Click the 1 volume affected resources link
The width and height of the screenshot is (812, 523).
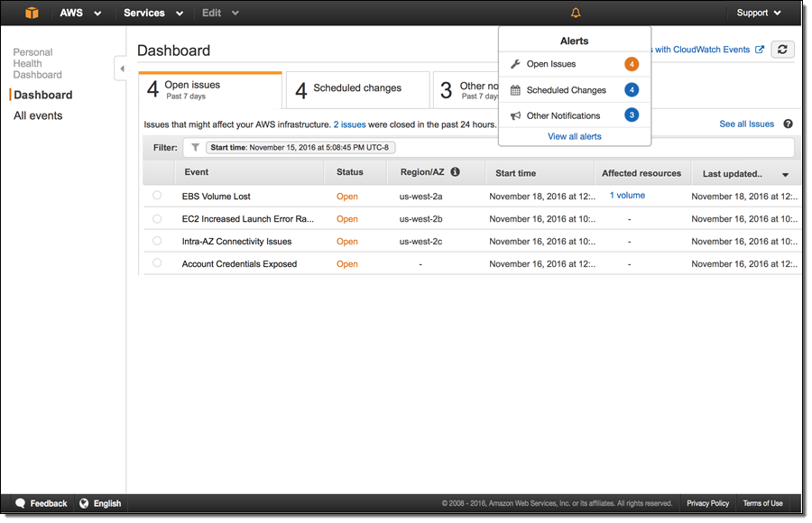[627, 196]
